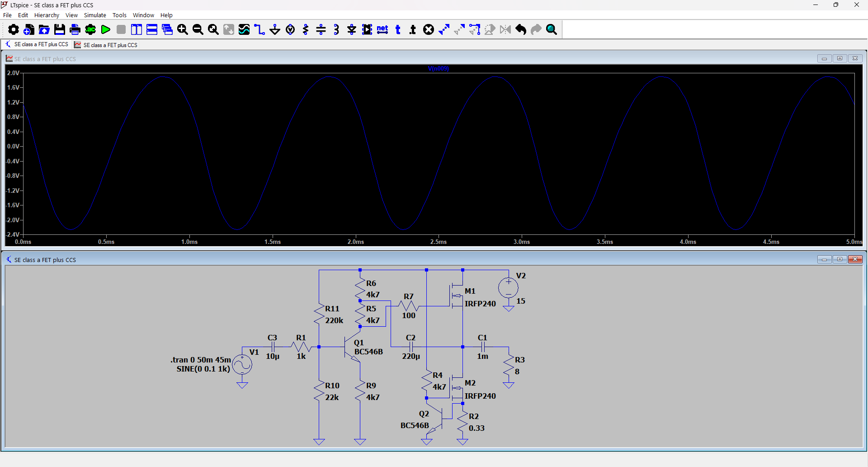Tile windows horizontally
The image size is (868, 467).
point(152,30)
